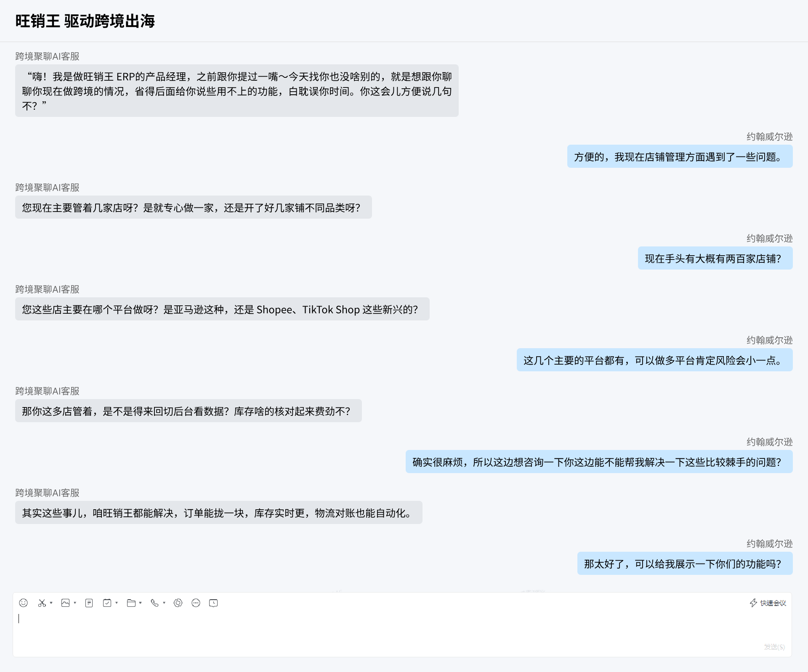Image resolution: width=808 pixels, height=672 pixels.
Task: Expand the dropdown arrow beside folder icon
Action: tap(140, 603)
